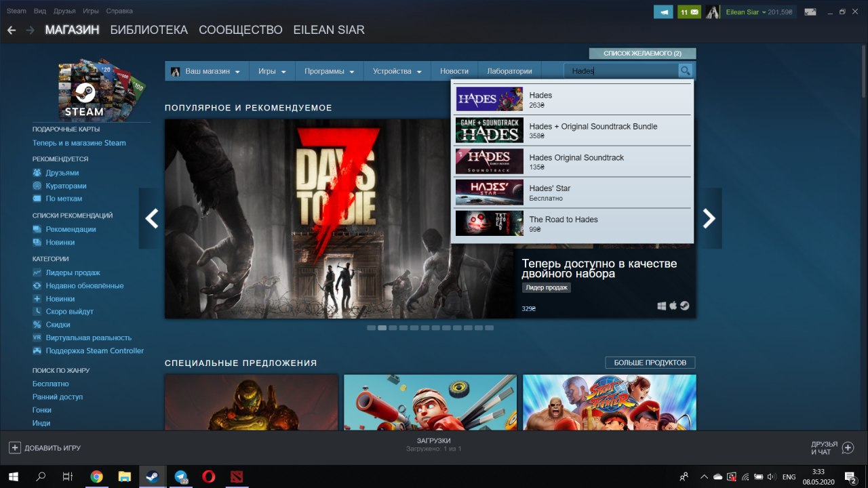
Task: Select The Road to Hades result
Action: click(572, 224)
